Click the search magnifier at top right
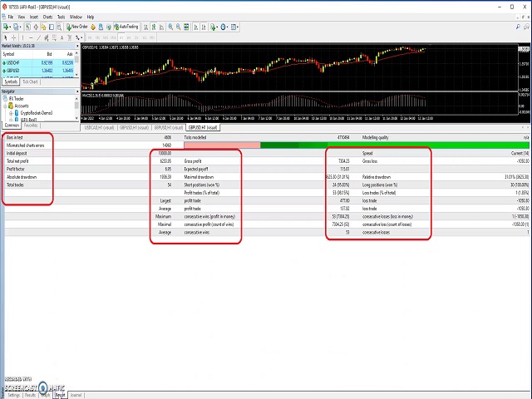Screen dimensions: 532x399 pos(518,27)
